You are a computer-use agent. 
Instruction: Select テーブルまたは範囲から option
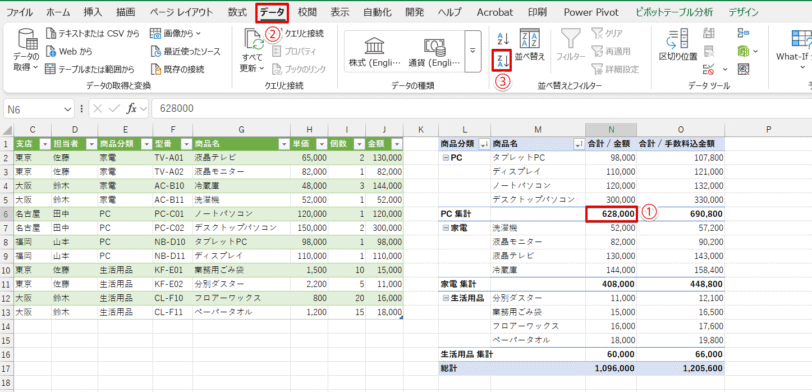(90, 68)
